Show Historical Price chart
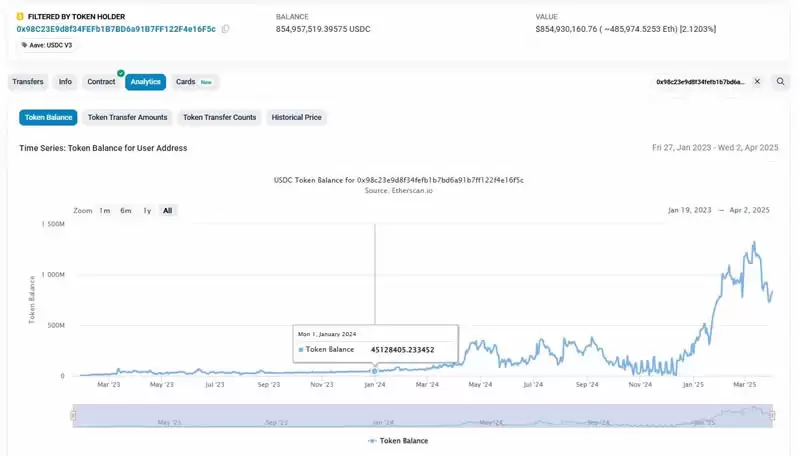Viewport: 800px width, 456px height. pos(296,117)
